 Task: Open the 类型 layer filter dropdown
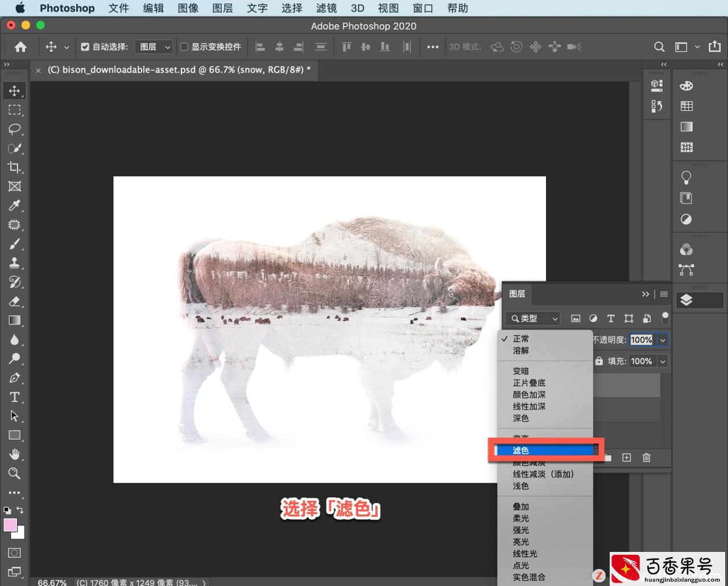pos(533,318)
